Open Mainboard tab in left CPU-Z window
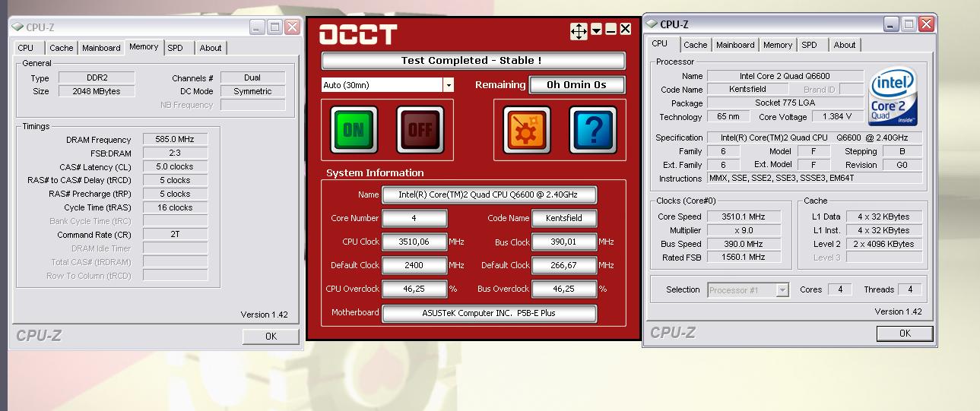 pos(101,48)
